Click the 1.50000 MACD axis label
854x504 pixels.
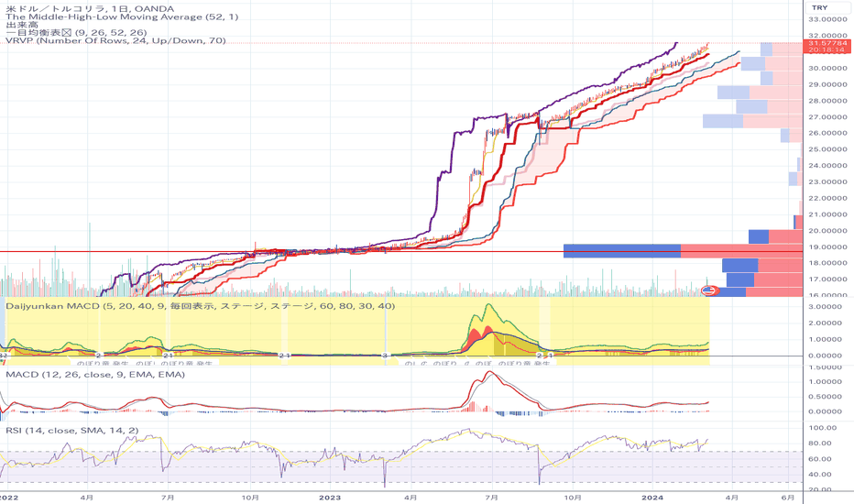(x=825, y=367)
